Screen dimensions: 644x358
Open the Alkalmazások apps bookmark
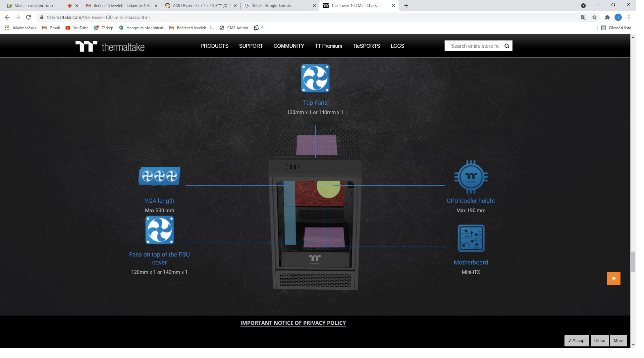pyautogui.click(x=21, y=28)
